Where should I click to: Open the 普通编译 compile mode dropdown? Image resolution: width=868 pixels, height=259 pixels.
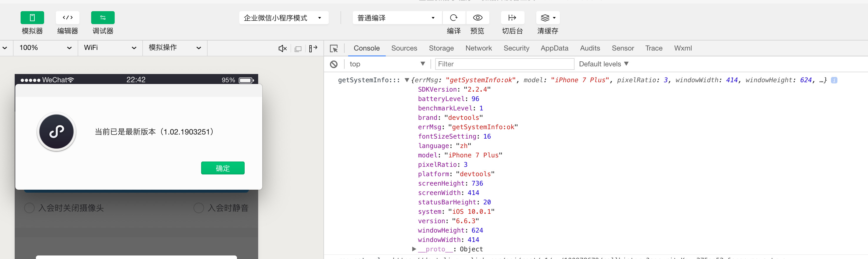pyautogui.click(x=397, y=18)
